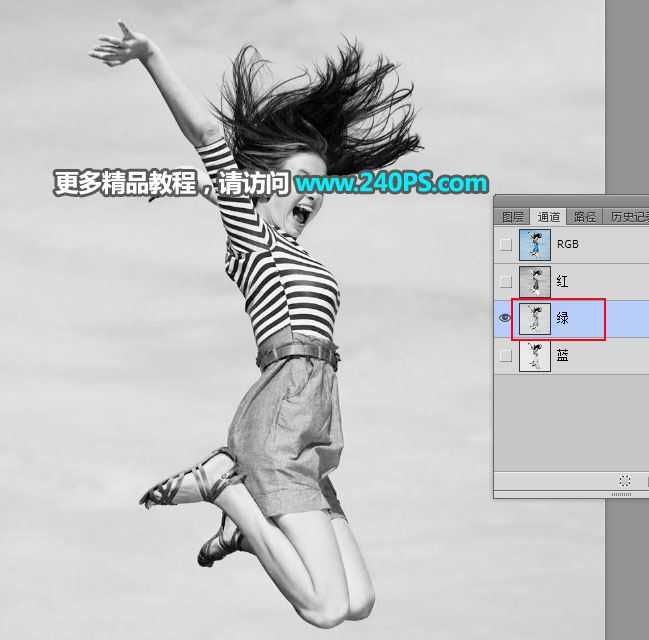
Task: Select the channel name 绿
Action: (562, 318)
